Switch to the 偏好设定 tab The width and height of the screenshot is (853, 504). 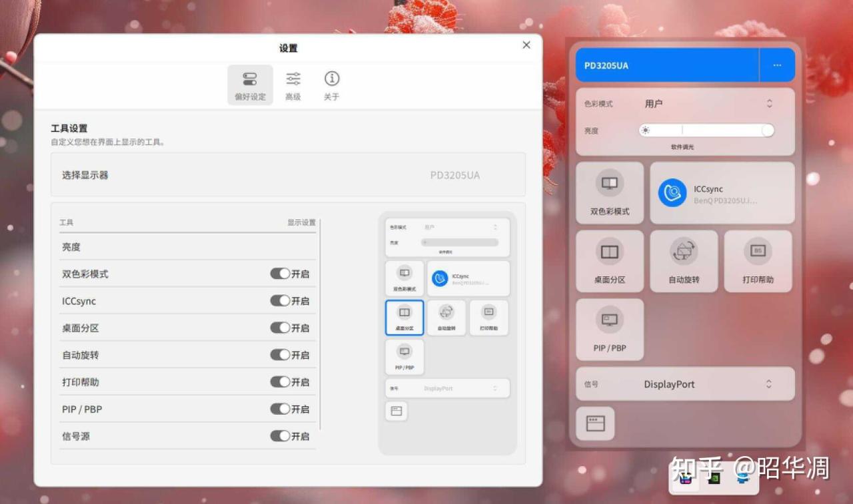(250, 85)
